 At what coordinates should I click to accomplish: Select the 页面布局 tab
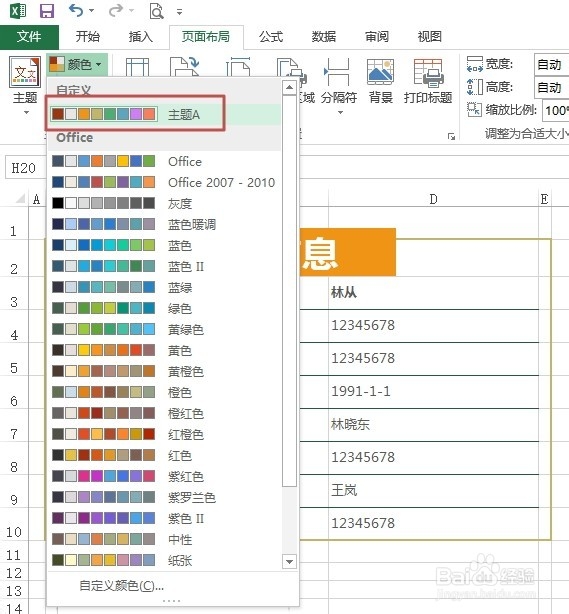click(x=206, y=37)
